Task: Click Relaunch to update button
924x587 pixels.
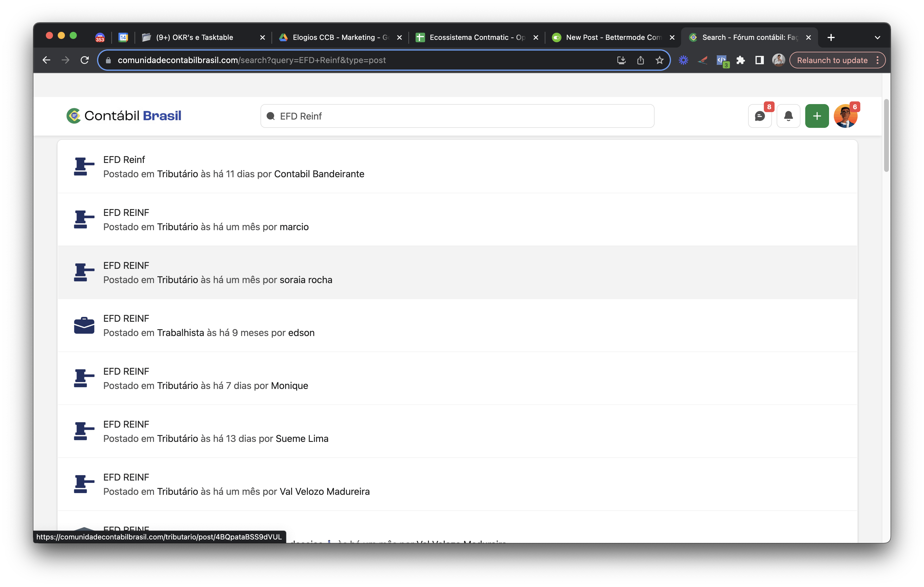Action: pos(832,60)
